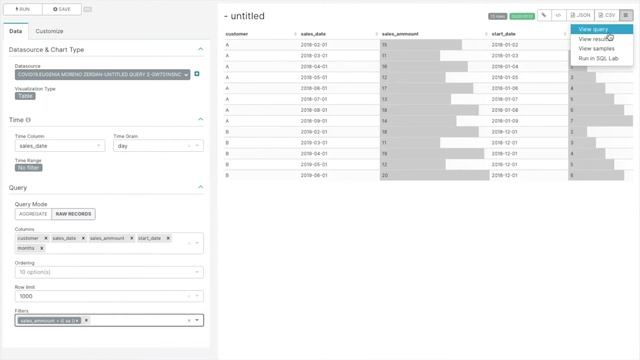Collapse the Time section
640x360 pixels.
tap(200, 120)
